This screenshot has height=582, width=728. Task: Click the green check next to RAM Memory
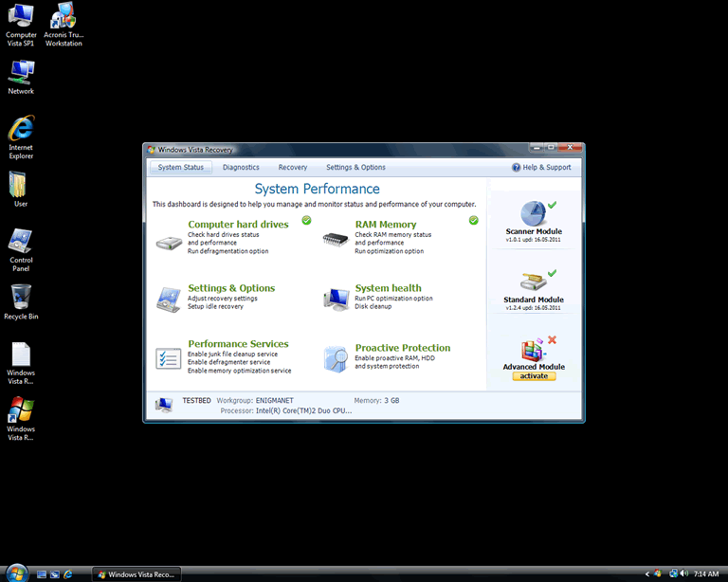[x=473, y=221]
